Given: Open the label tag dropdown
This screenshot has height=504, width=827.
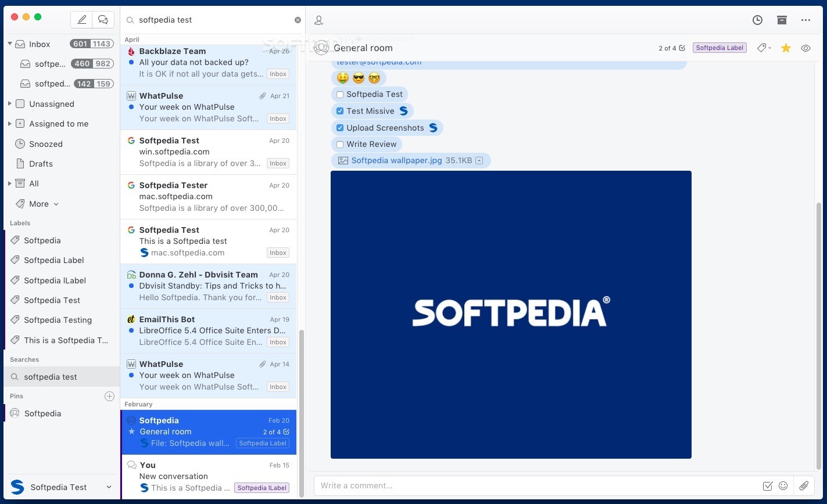Looking at the screenshot, I should 764,48.
